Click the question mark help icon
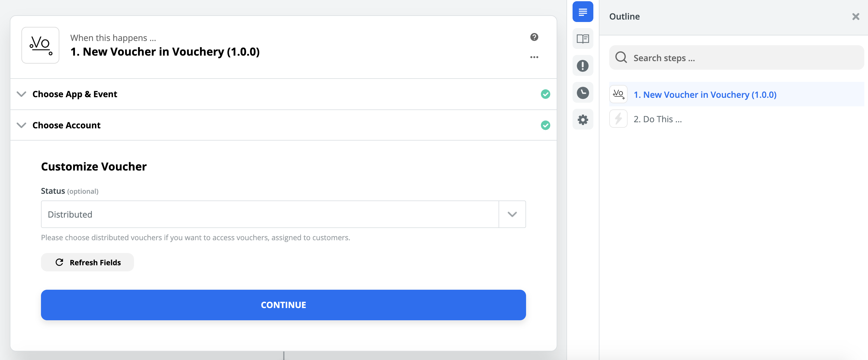868x360 pixels. (534, 37)
